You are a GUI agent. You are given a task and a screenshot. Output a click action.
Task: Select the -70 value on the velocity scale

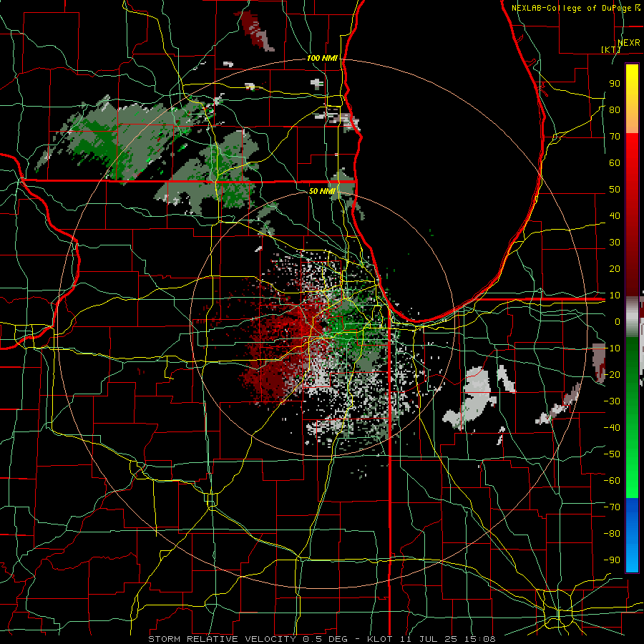coord(613,507)
